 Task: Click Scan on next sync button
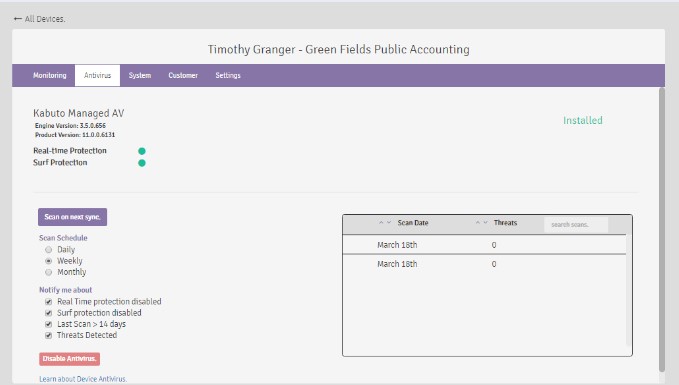(72, 217)
